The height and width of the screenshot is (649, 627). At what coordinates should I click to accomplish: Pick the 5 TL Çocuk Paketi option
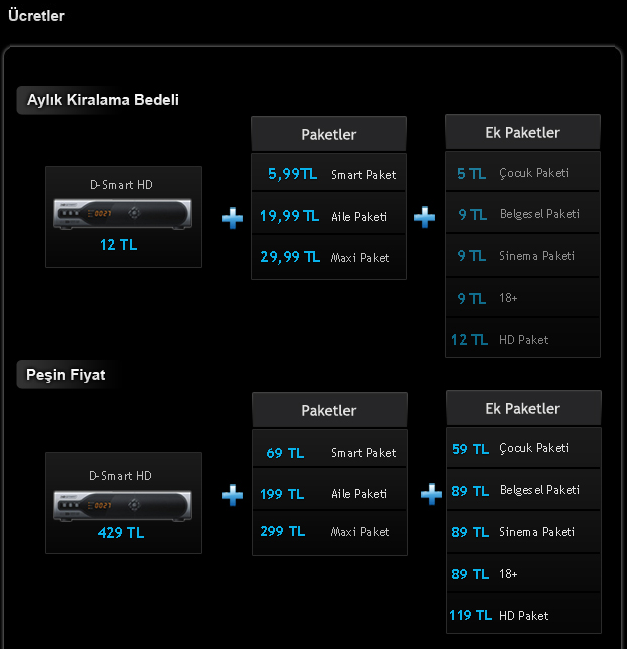(x=523, y=172)
